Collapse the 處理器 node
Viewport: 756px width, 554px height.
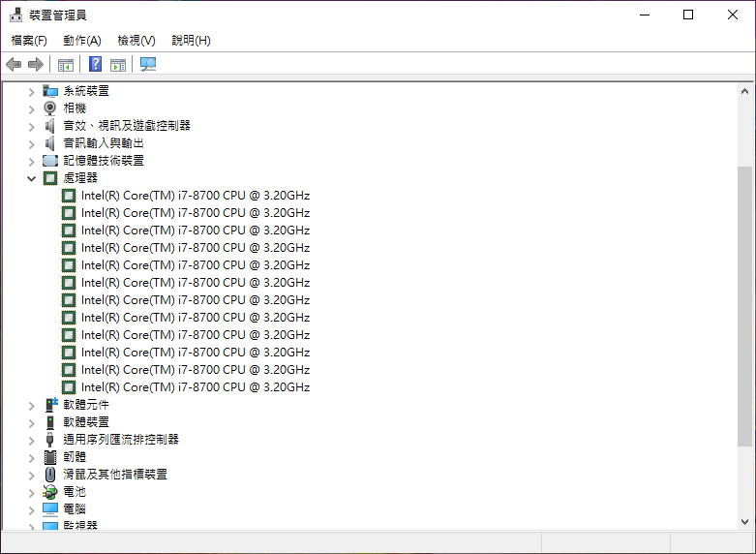31,178
